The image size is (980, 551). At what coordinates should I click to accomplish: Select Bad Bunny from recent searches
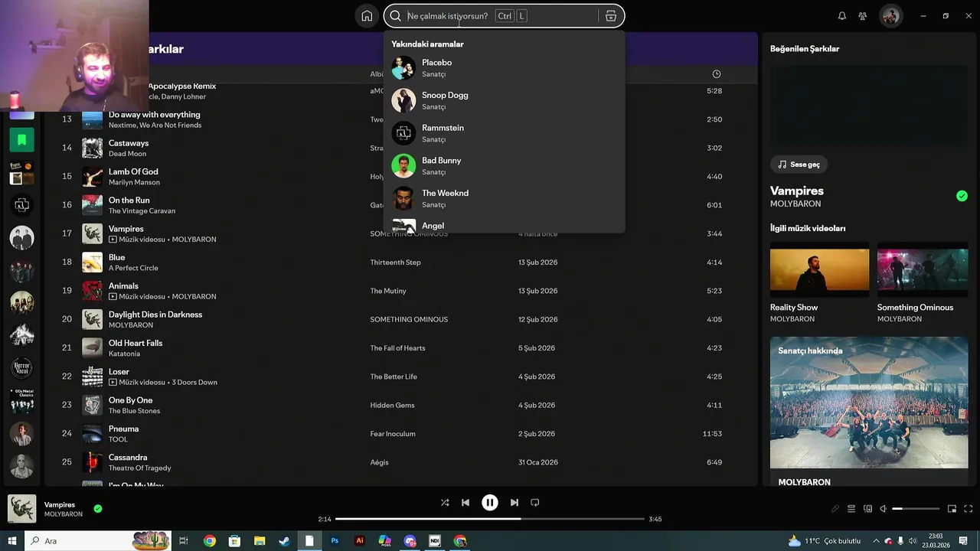[x=504, y=166]
